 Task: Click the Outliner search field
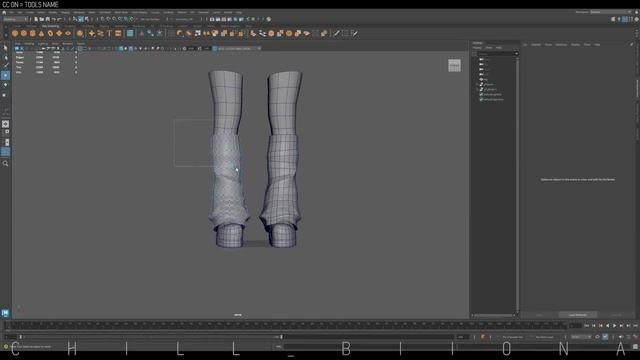tap(496, 53)
